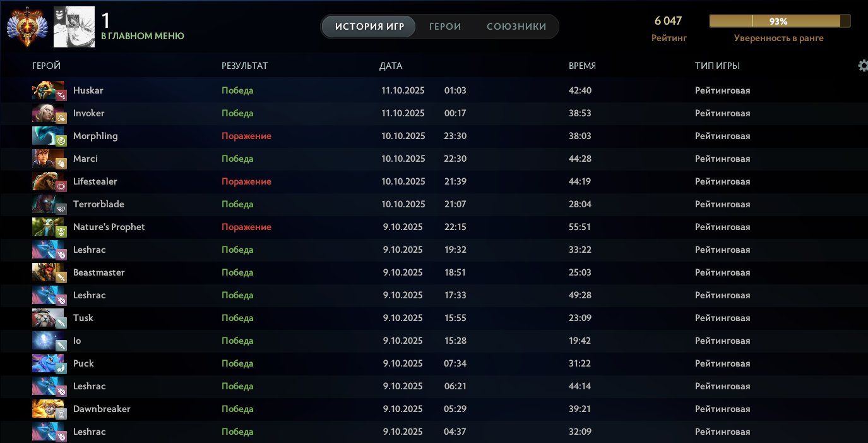Select the Beastmaster hero portrait
Image resolution: width=868 pixels, height=443 pixels.
49,272
